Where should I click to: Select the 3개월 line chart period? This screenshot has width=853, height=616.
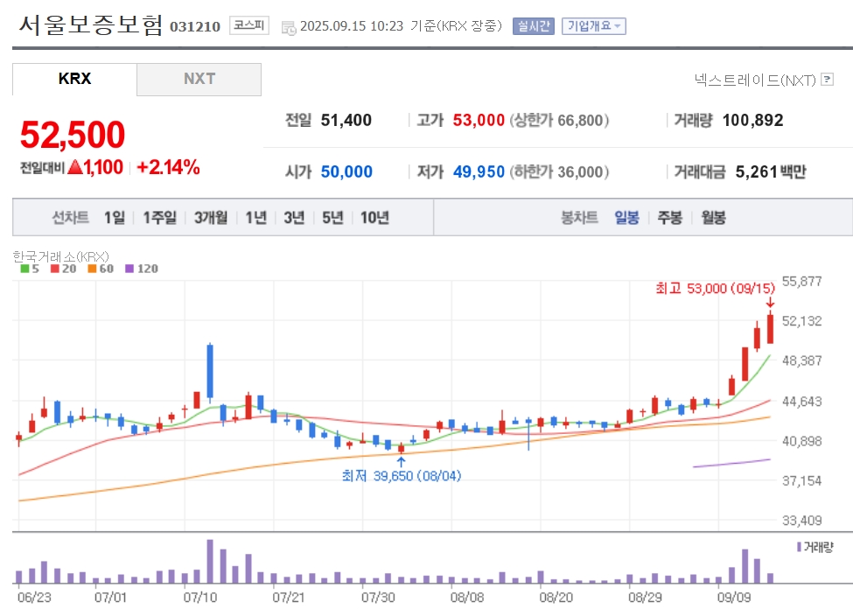[x=211, y=218]
